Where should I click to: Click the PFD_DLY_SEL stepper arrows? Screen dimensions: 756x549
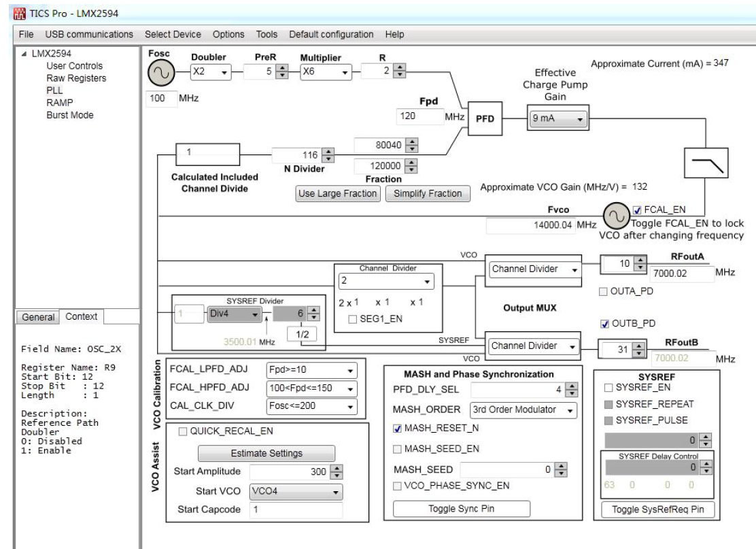point(572,390)
